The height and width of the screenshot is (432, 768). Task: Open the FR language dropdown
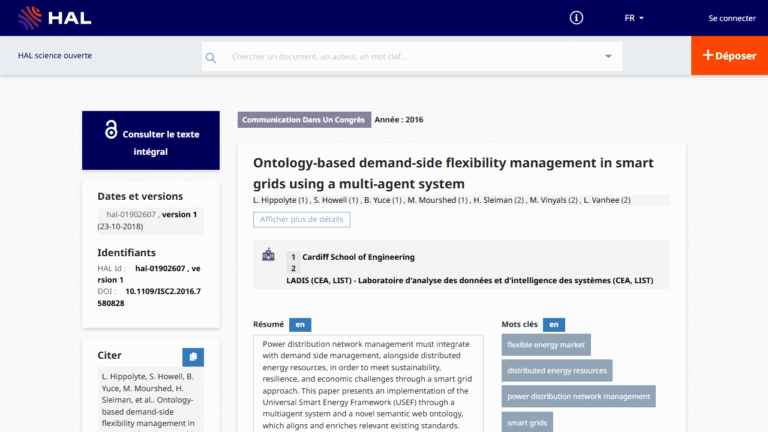coord(634,18)
